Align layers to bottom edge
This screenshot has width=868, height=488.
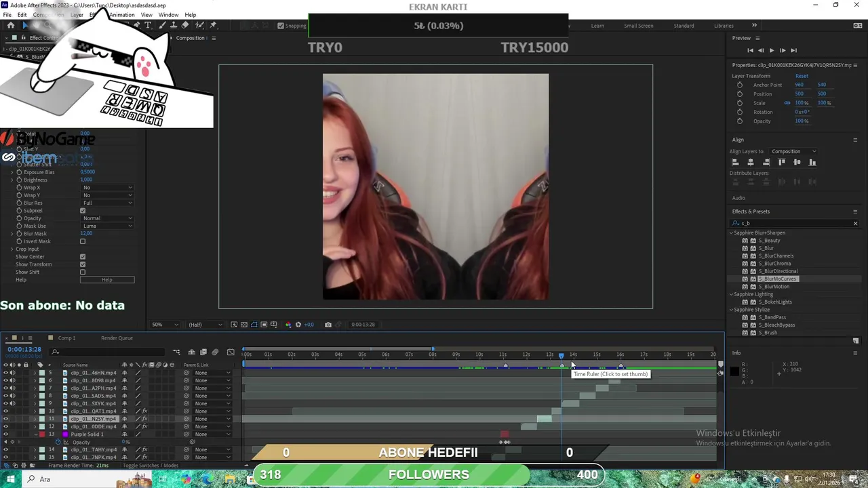[x=812, y=162]
